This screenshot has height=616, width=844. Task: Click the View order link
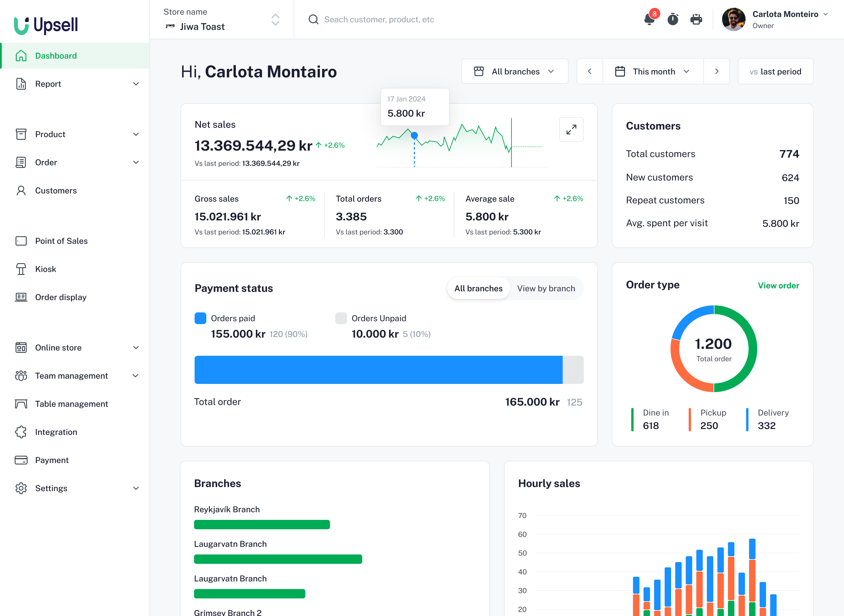click(x=778, y=286)
